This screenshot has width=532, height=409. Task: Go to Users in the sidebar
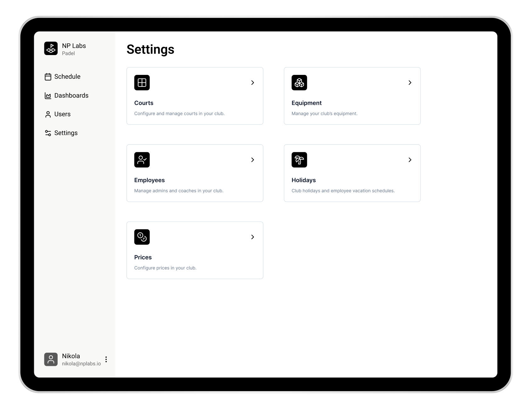62,114
